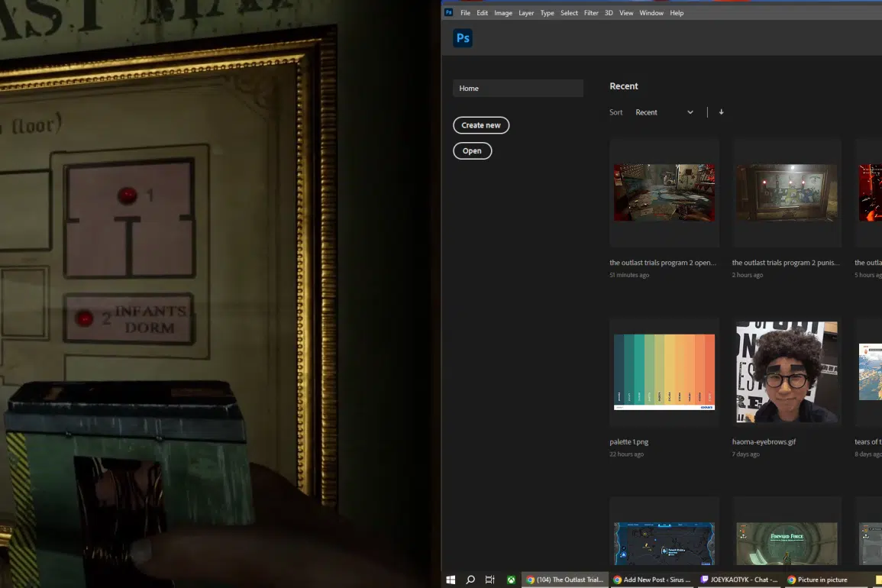Click the Open button
This screenshot has height=588, width=882.
click(472, 150)
